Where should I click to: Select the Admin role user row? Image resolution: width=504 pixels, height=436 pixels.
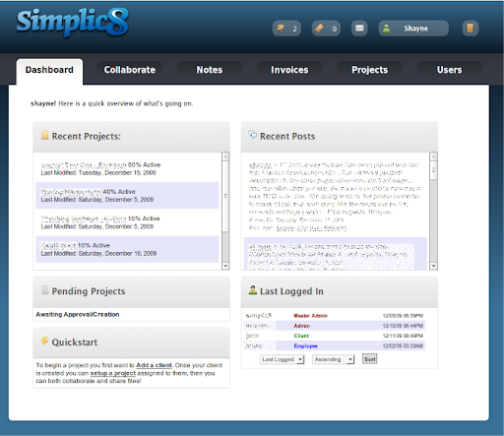point(335,326)
